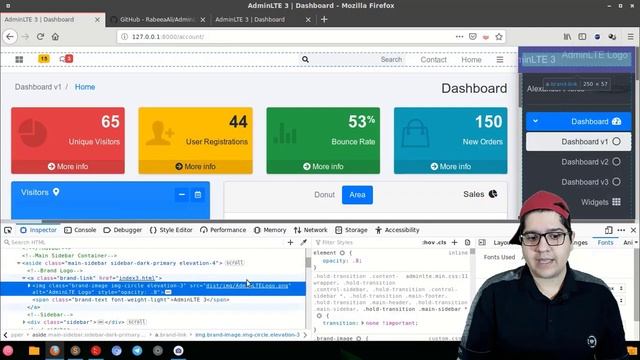Click the Home breadcrumb link
Image resolution: width=640 pixels, height=360 pixels.
tap(85, 87)
